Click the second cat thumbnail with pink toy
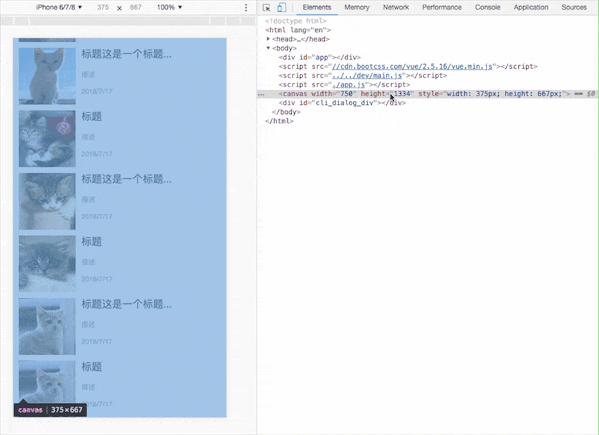The image size is (599, 435). [47, 139]
